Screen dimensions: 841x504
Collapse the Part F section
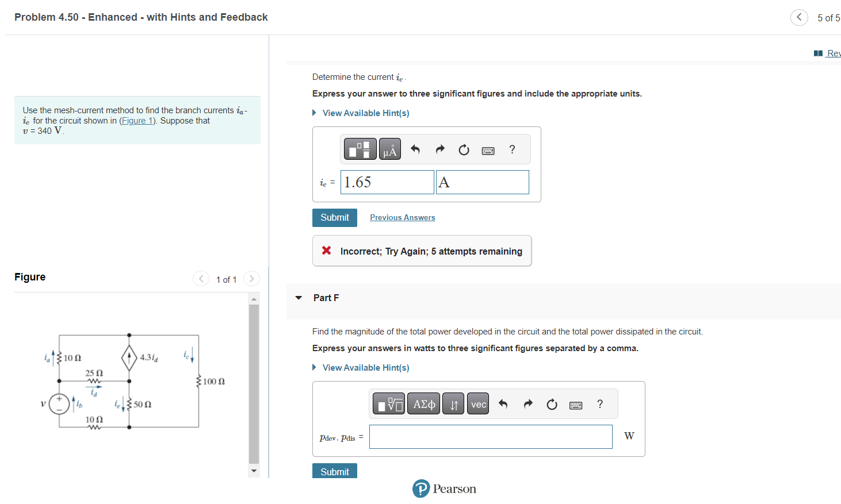coord(299,298)
